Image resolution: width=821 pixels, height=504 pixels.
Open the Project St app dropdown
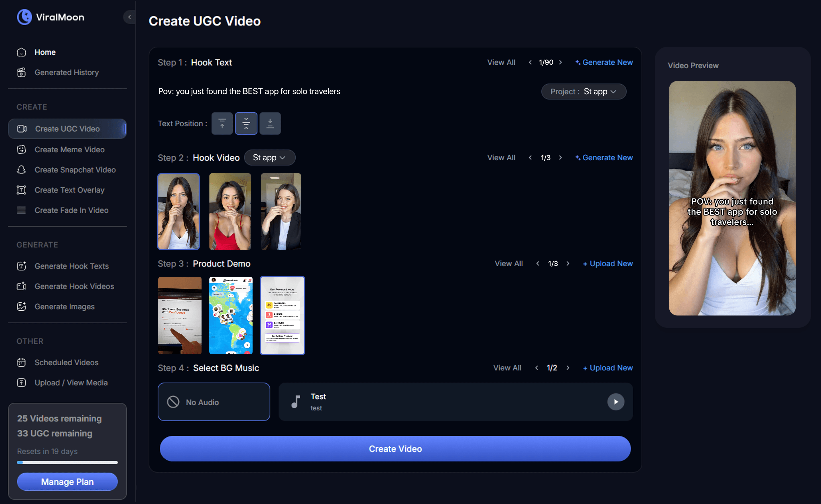tap(584, 91)
